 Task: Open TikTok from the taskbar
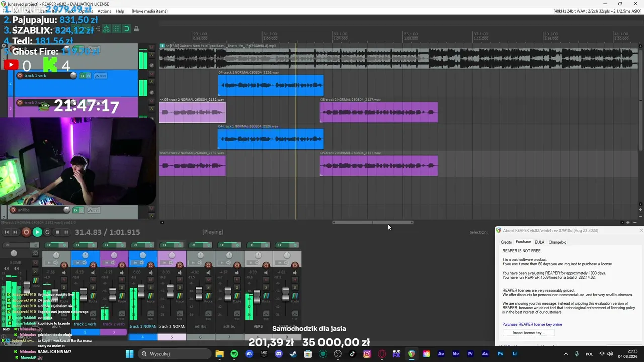(x=352, y=354)
